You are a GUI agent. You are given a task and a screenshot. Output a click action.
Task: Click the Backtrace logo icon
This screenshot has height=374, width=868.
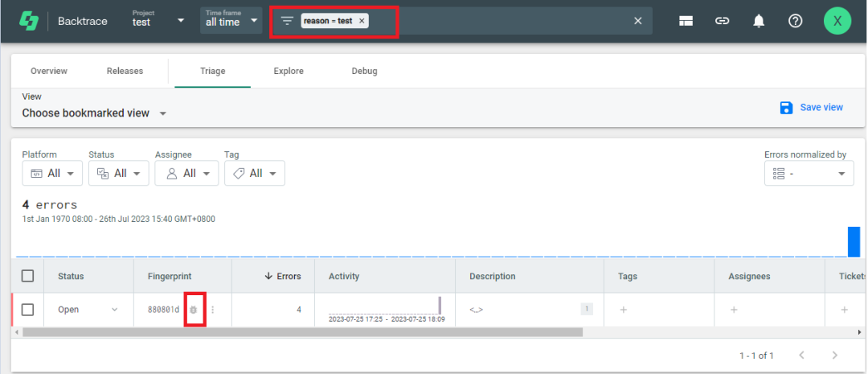point(29,21)
